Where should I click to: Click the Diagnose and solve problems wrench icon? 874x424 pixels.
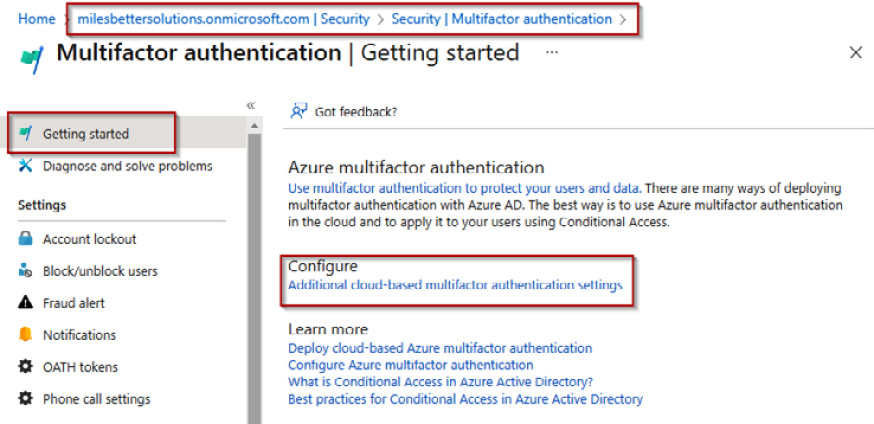[26, 165]
